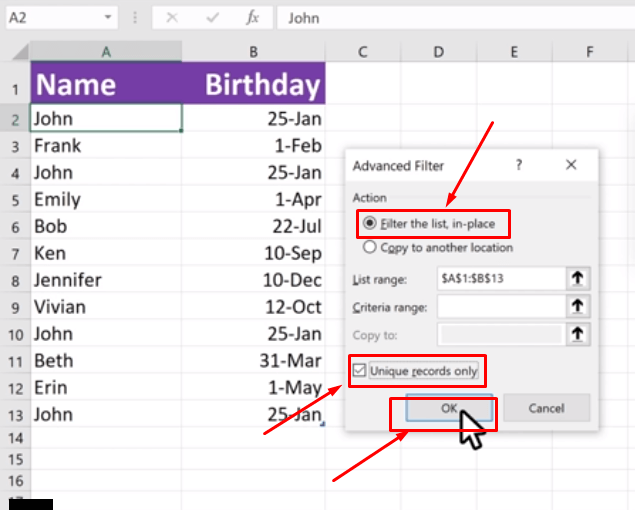Select column A header
The image size is (635, 510).
click(x=106, y=52)
